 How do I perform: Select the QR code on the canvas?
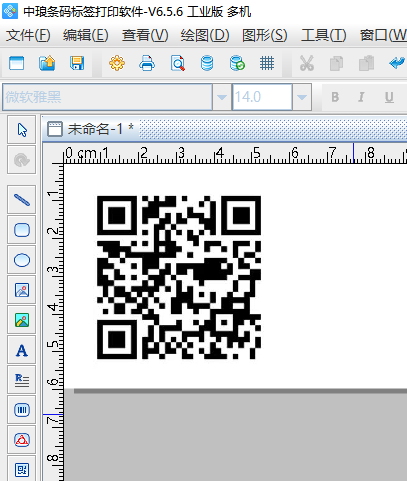coord(179,277)
